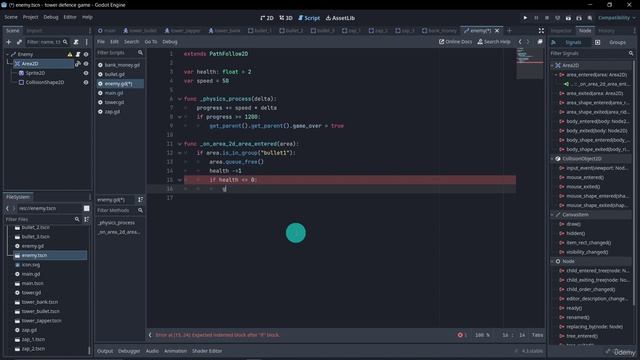Switch to the 2D workspace
This screenshot has height=360, width=640.
(267, 18)
